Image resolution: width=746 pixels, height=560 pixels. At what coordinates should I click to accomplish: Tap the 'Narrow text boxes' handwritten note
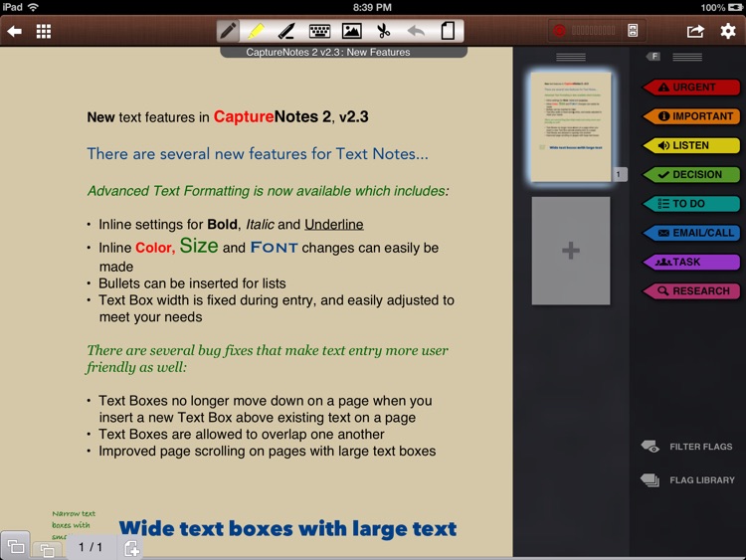coord(74,525)
